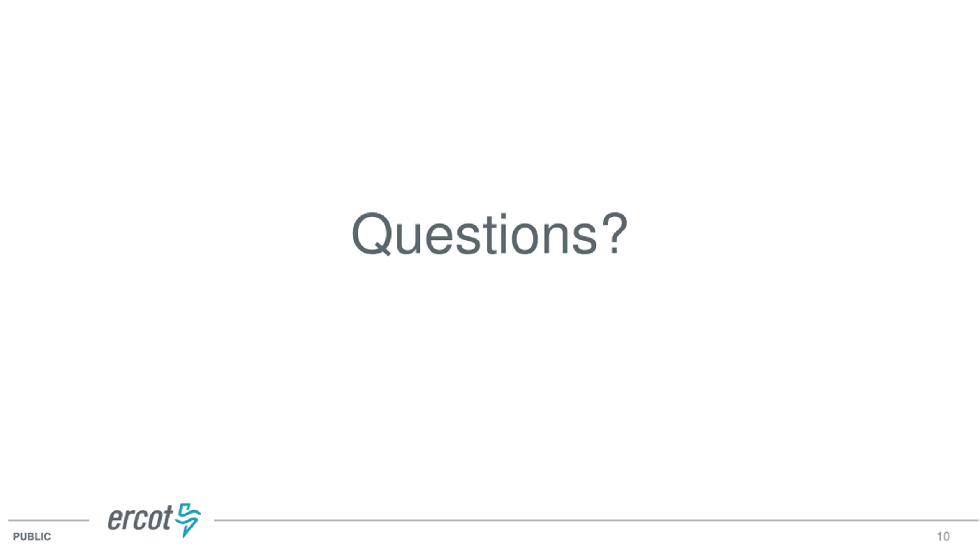This screenshot has height=551, width=980.
Task: Click the teal ERCOT lightning bolt icon
Action: pos(188,520)
